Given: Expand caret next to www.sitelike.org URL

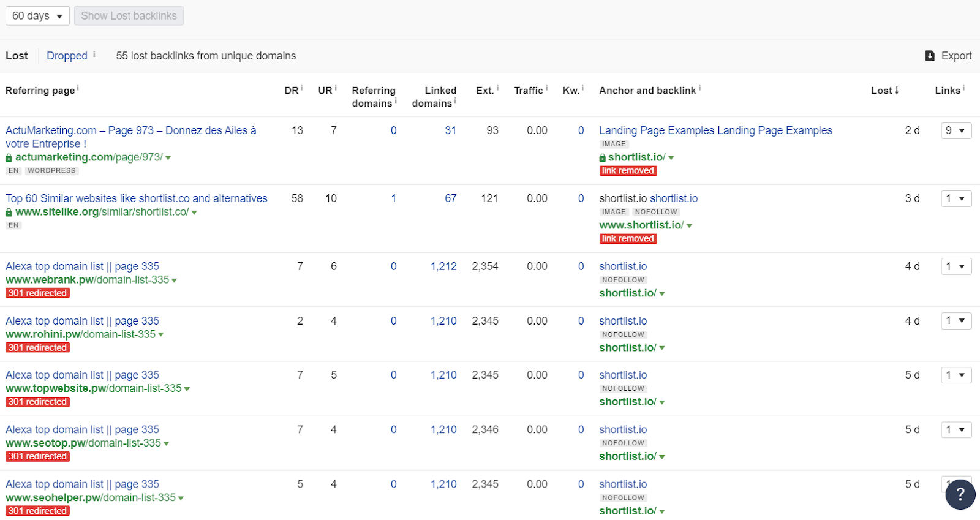Looking at the screenshot, I should 194,213.
